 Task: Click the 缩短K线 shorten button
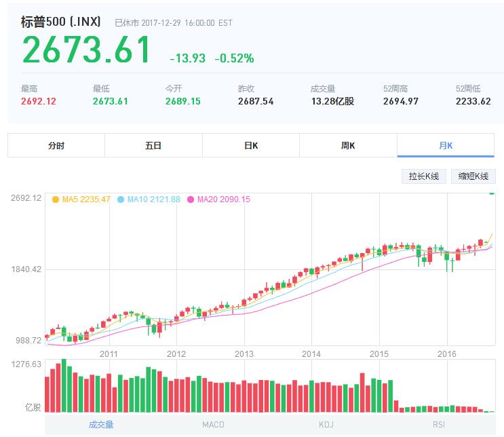tap(473, 176)
